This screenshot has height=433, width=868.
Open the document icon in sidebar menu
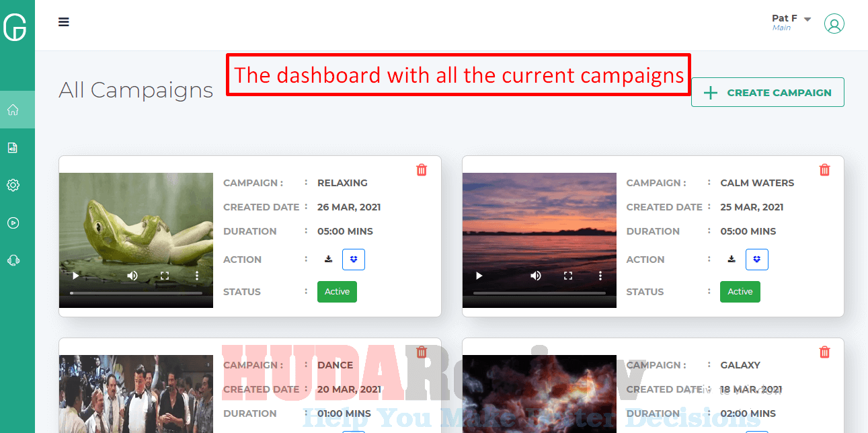pos(13,147)
